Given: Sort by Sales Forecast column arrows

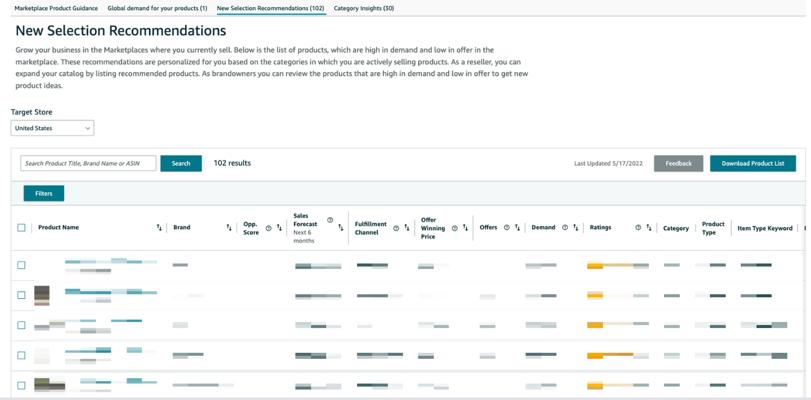Looking at the screenshot, I should click(x=341, y=228).
